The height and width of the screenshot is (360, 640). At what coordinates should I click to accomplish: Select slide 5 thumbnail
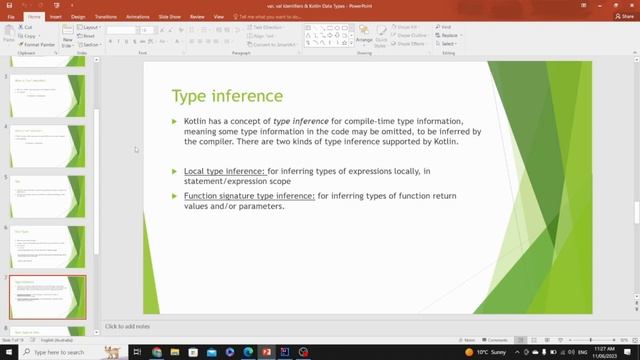48,196
